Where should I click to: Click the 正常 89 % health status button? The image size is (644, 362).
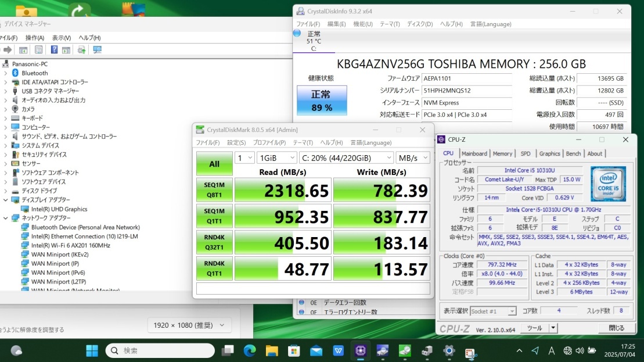tap(322, 101)
